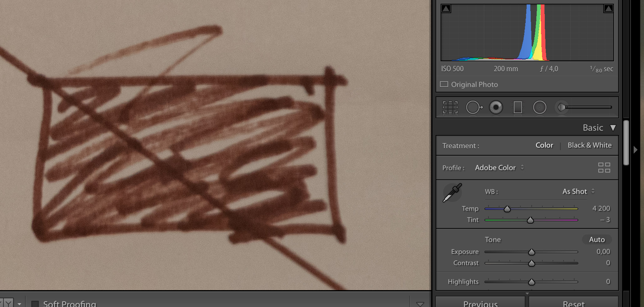Click the Treatment label
The height and width of the screenshot is (307, 644).
pos(461,146)
